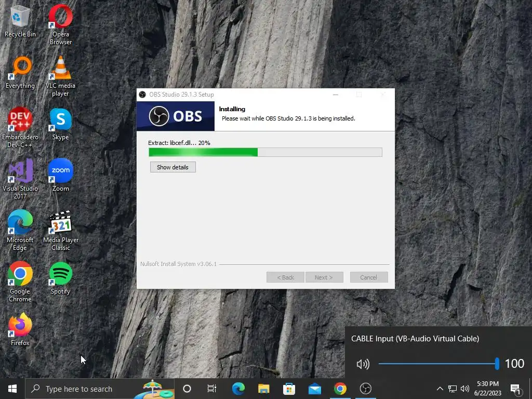Minimize the OBS Studio Setup window

pos(336,95)
